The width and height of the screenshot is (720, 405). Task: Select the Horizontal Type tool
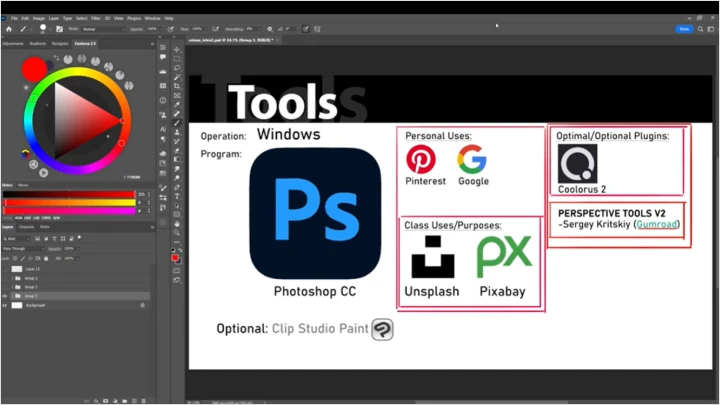(x=177, y=196)
